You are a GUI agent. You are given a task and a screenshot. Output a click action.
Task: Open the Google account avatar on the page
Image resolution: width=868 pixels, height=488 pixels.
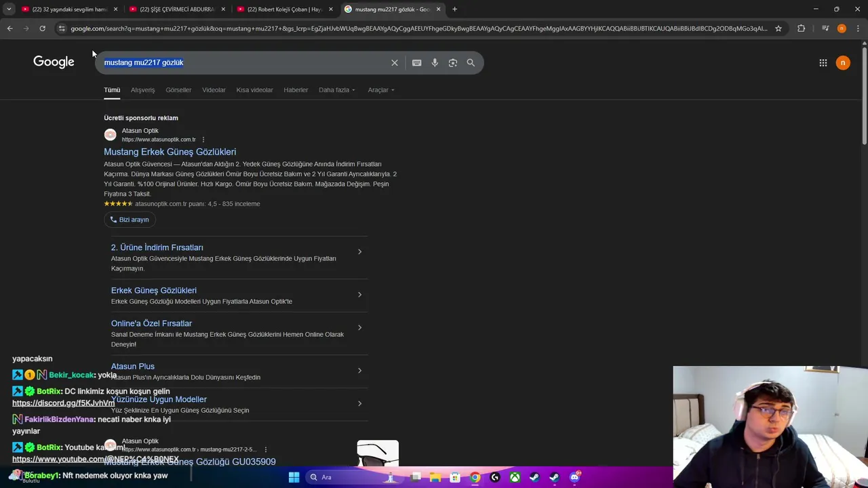pos(843,62)
